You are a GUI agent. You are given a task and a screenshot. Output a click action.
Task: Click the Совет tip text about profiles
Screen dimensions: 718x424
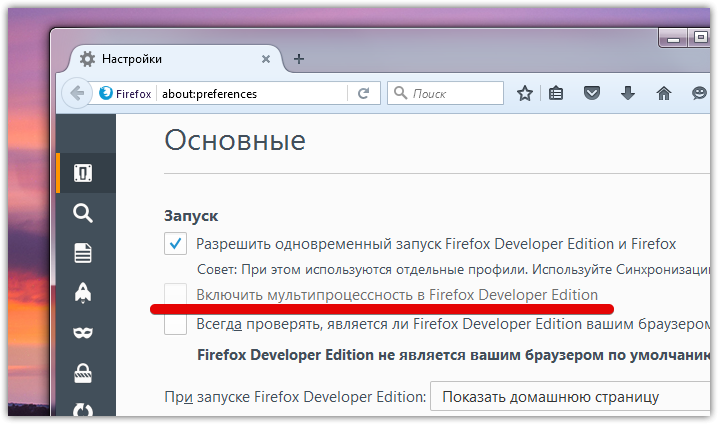[453, 269]
